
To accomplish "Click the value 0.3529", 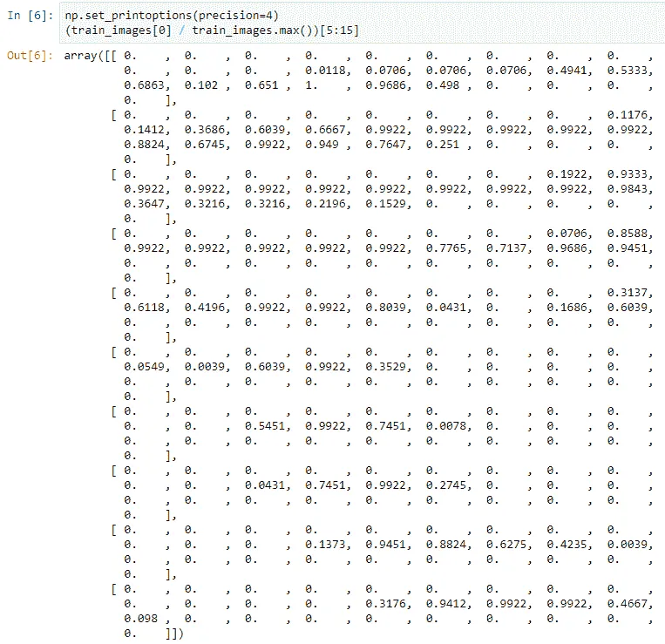I will (385, 367).
